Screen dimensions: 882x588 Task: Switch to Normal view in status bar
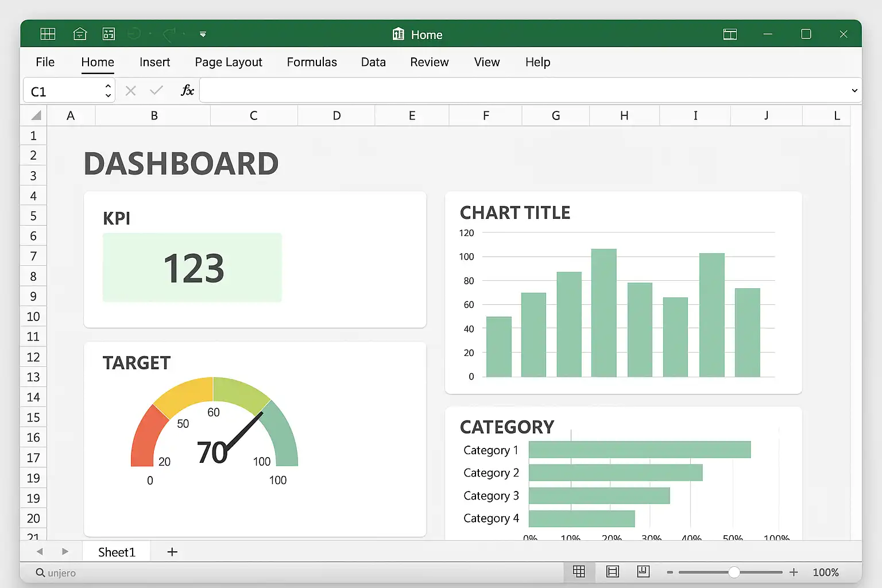[x=579, y=571]
